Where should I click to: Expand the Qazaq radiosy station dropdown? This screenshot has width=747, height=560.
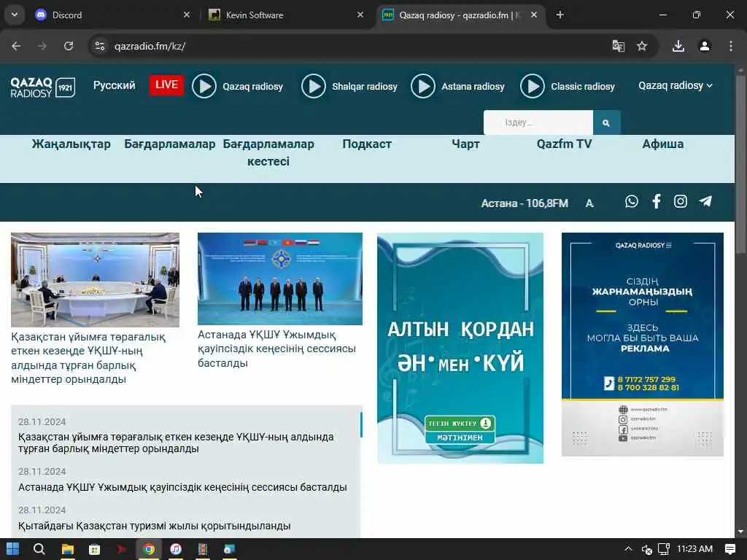[x=675, y=86]
